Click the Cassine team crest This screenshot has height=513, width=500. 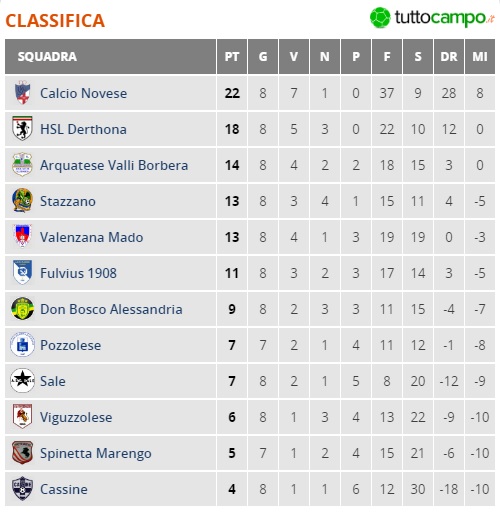tap(22, 489)
